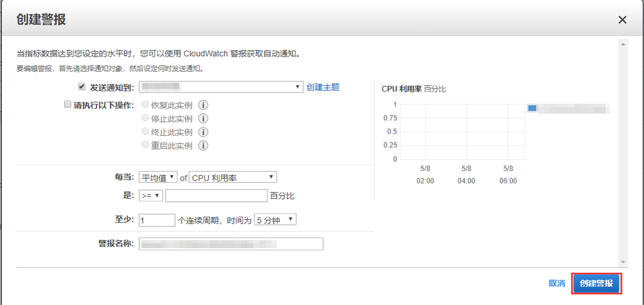Open the 5 分钟 period dropdown
Viewport: 644px width, 305px height.
pos(276,220)
